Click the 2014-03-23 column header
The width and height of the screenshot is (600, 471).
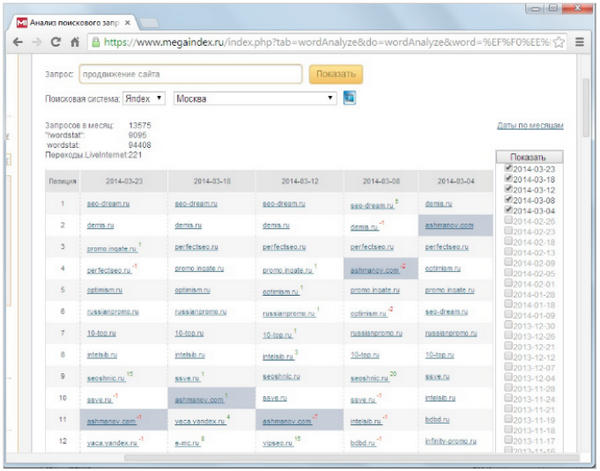124,181
